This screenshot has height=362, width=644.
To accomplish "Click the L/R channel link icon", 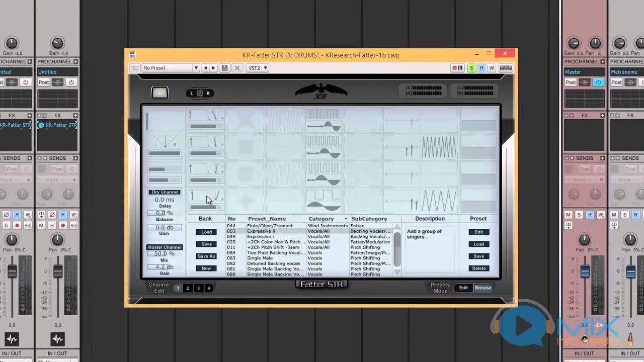I will [x=200, y=93].
